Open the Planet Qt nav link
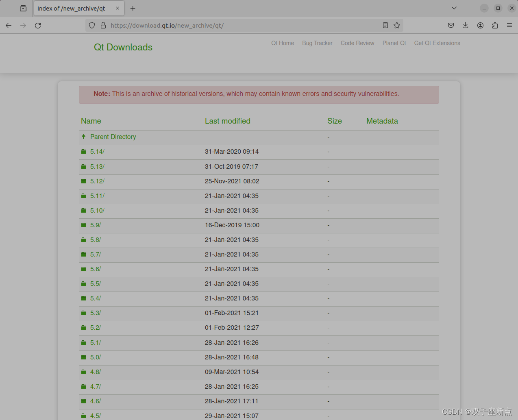Image resolution: width=518 pixels, height=420 pixels. 394,43
